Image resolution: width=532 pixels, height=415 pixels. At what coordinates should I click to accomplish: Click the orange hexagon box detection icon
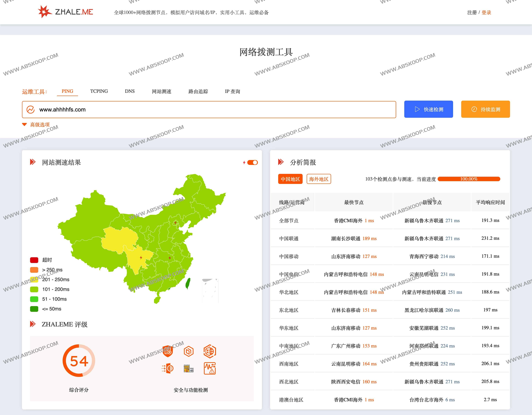click(189, 351)
